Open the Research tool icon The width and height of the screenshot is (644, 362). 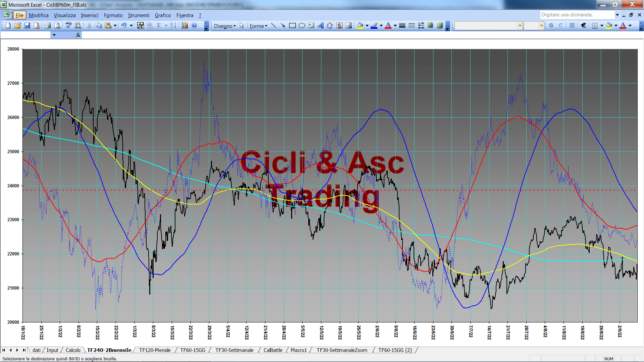click(x=78, y=25)
